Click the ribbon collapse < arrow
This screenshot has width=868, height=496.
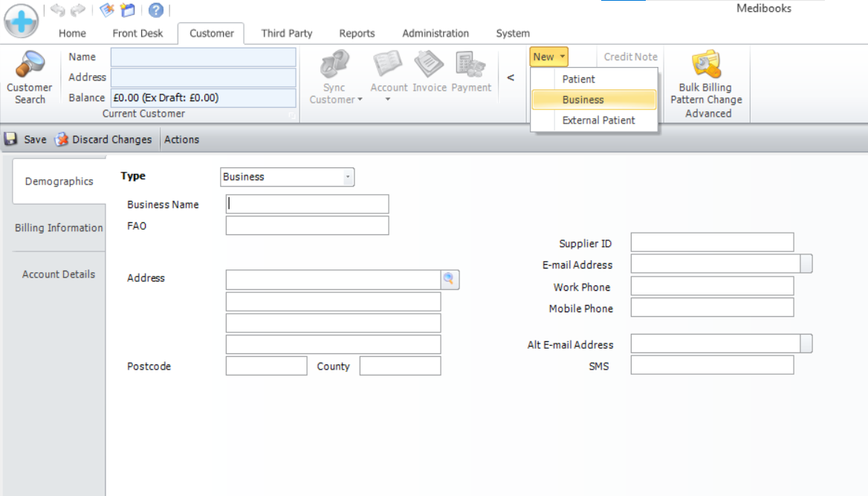[511, 77]
